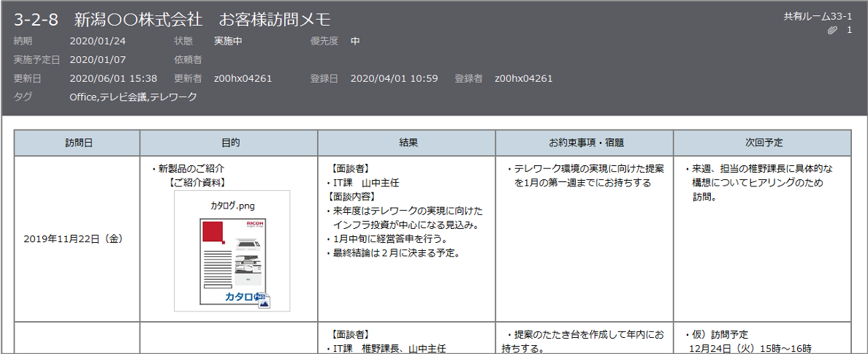Click the line IT課 椎野課長、山中主任
This screenshot has height=354, width=868.
[386, 349]
